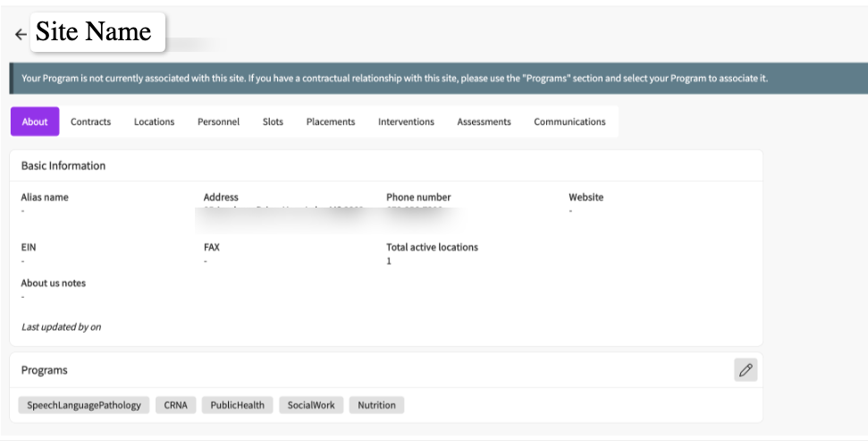Click the back arrow beside Site Name

[21, 35]
